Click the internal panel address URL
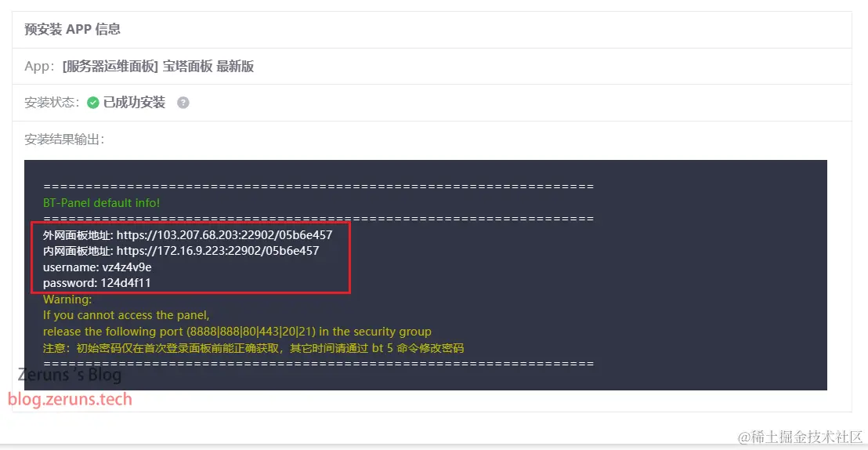The width and height of the screenshot is (868, 450). coord(218,251)
